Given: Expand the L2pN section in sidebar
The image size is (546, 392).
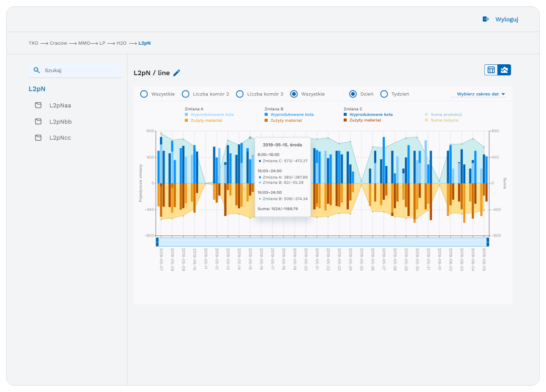Looking at the screenshot, I should pyautogui.click(x=36, y=89).
